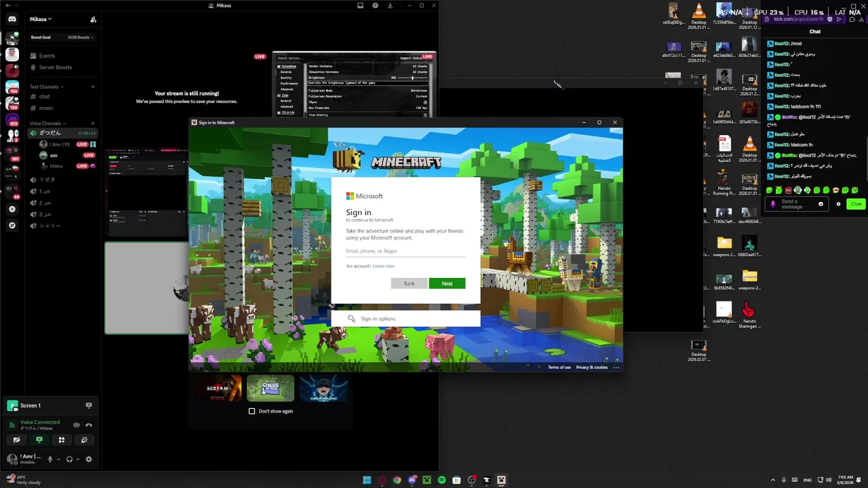Stop streaming icon next to Screen 1
Image resolution: width=868 pixels, height=488 pixels.
pos(88,405)
